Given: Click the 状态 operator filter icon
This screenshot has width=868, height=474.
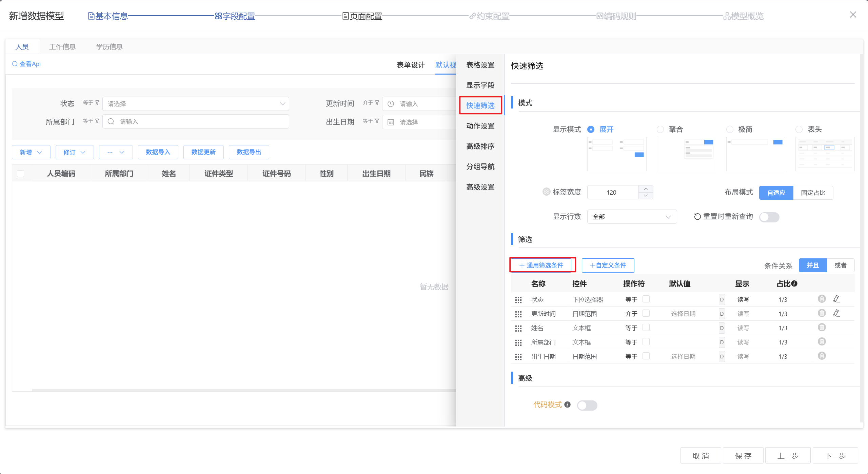Looking at the screenshot, I should [97, 102].
